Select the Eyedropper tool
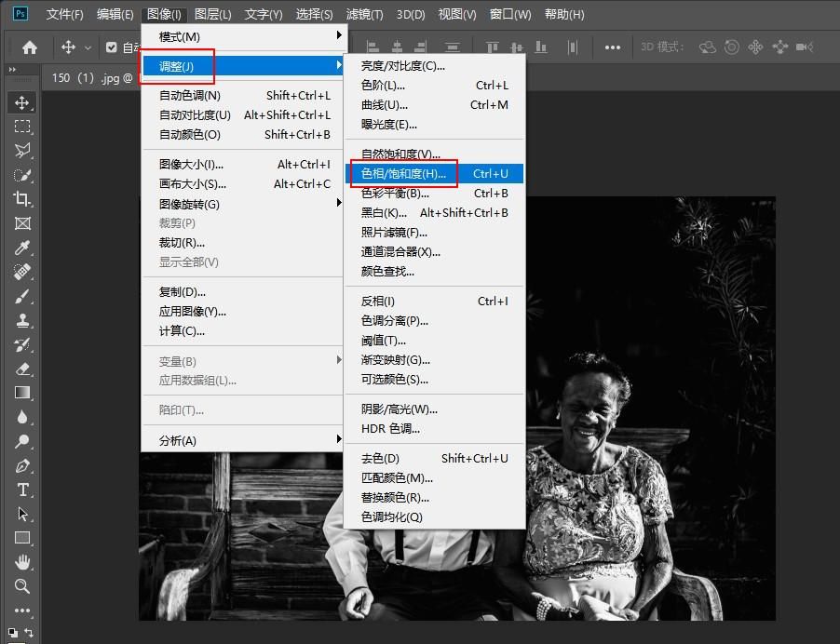The width and height of the screenshot is (840, 644). click(22, 248)
